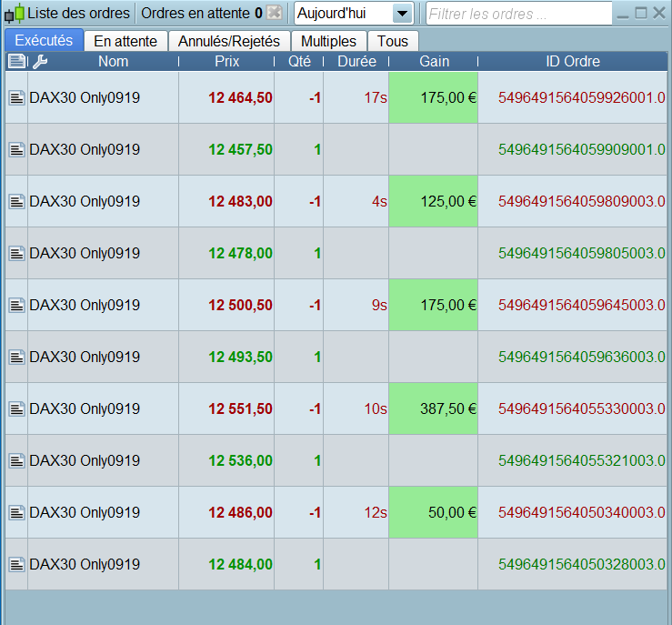The image size is (672, 625).
Task: Open details icon for order at 12 464,50
Action: tap(16, 97)
